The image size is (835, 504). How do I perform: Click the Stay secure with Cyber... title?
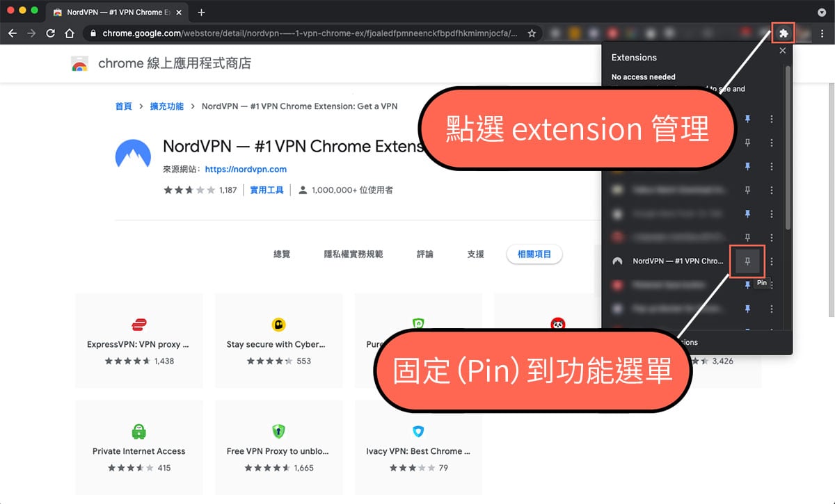[x=276, y=344]
